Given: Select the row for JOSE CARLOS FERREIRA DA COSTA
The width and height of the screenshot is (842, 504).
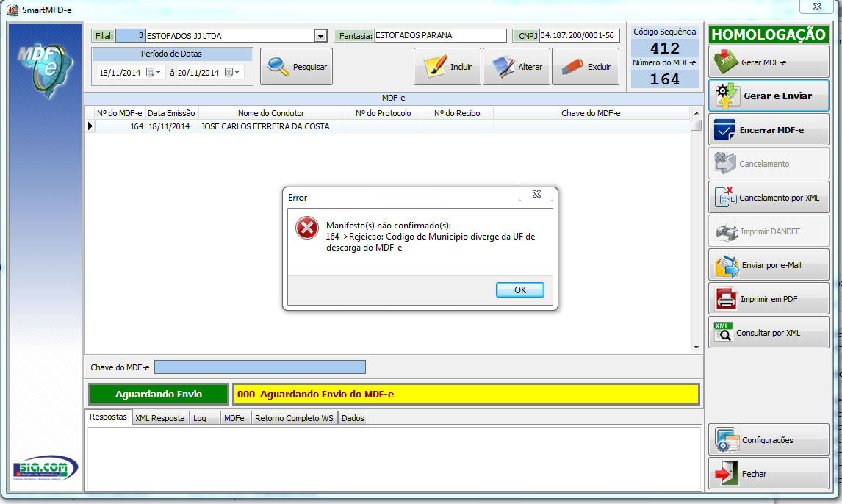Looking at the screenshot, I should pyautogui.click(x=392, y=126).
